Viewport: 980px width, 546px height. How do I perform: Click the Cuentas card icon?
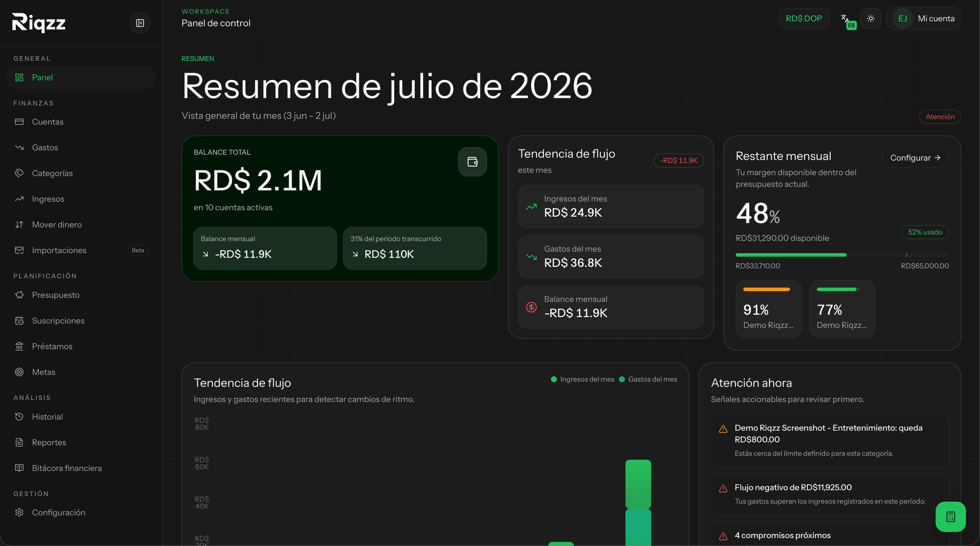pyautogui.click(x=19, y=122)
